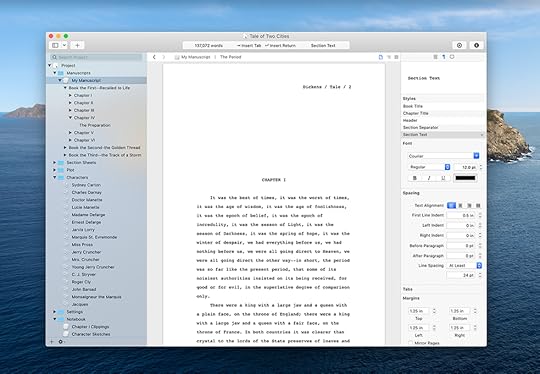Viewport: 540px width, 374px height.
Task: Collapse the Manuscripts folder
Action: pos(54,73)
